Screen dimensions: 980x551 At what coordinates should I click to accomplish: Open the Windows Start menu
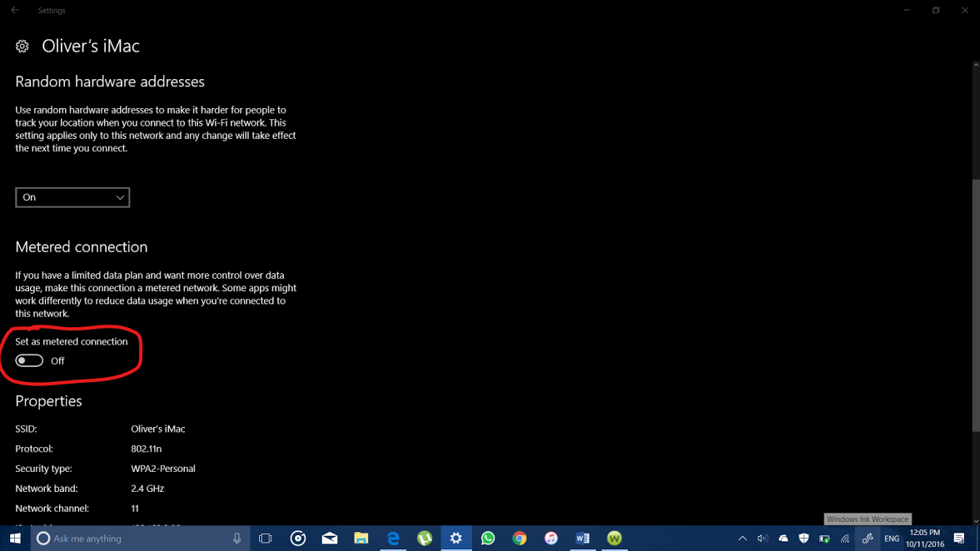15,539
